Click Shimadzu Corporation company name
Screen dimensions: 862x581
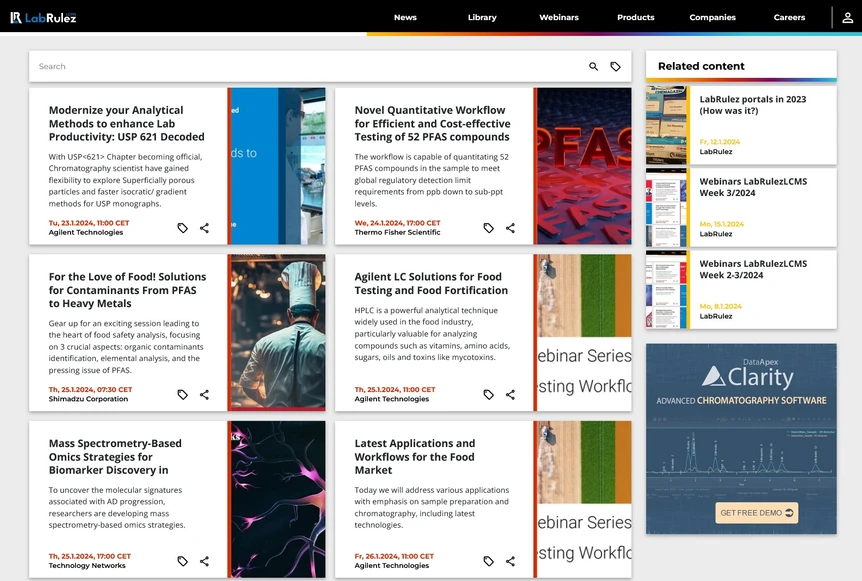coord(88,399)
